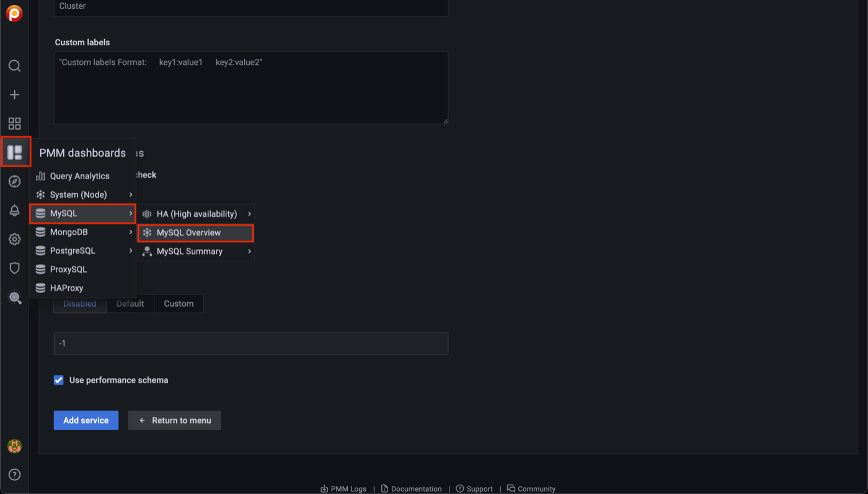
Task: Click the ProxySQL database icon
Action: point(40,269)
